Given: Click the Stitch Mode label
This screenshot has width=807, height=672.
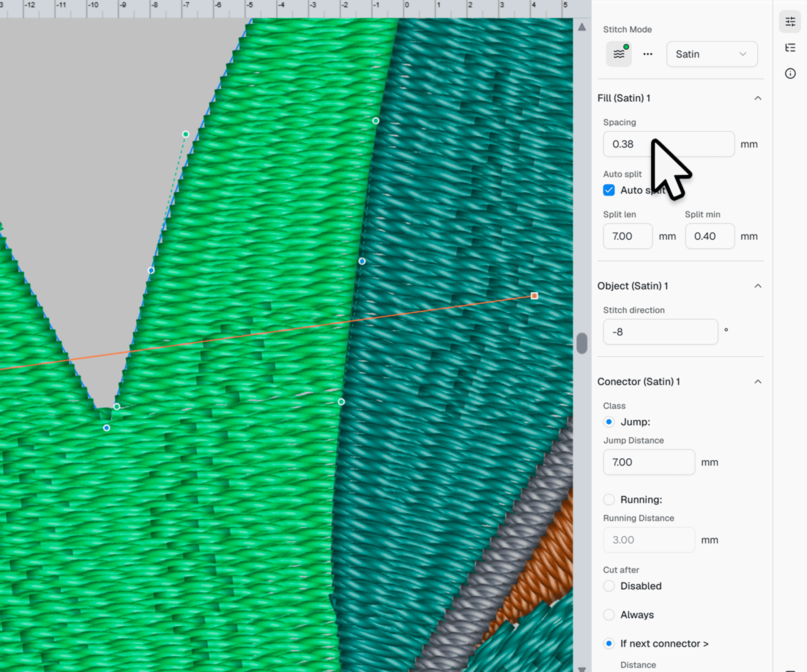Looking at the screenshot, I should point(627,30).
